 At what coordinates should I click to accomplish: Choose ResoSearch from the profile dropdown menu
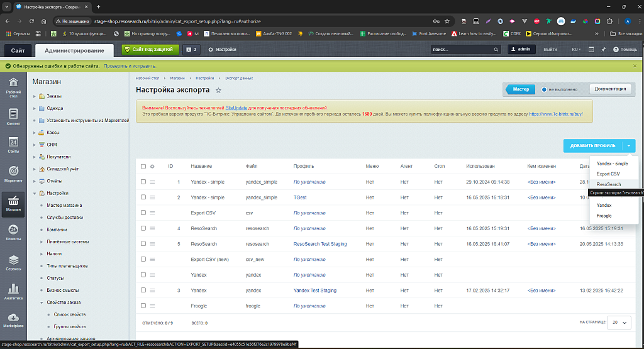point(608,184)
